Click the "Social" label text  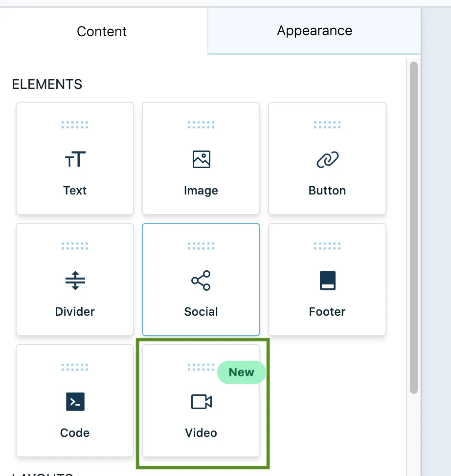tap(201, 312)
